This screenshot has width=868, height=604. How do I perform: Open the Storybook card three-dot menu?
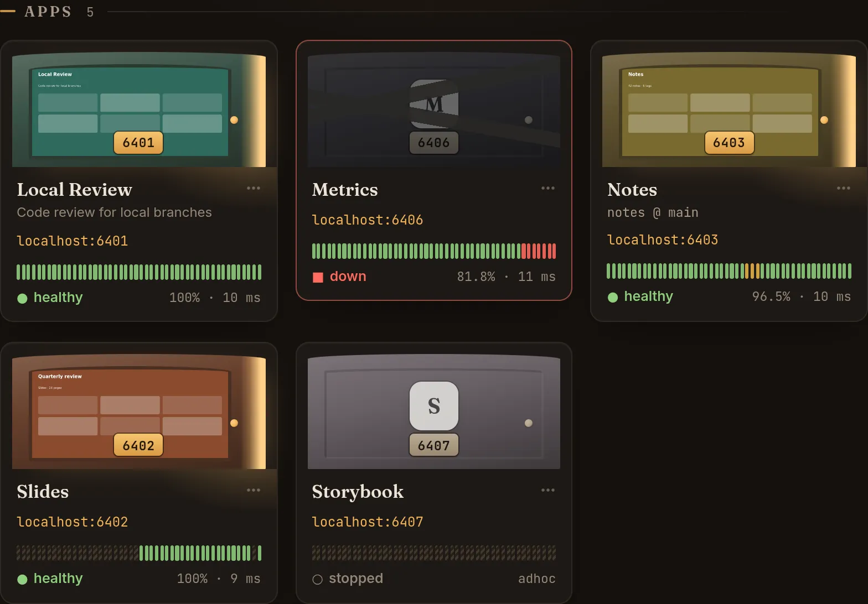[548, 490]
